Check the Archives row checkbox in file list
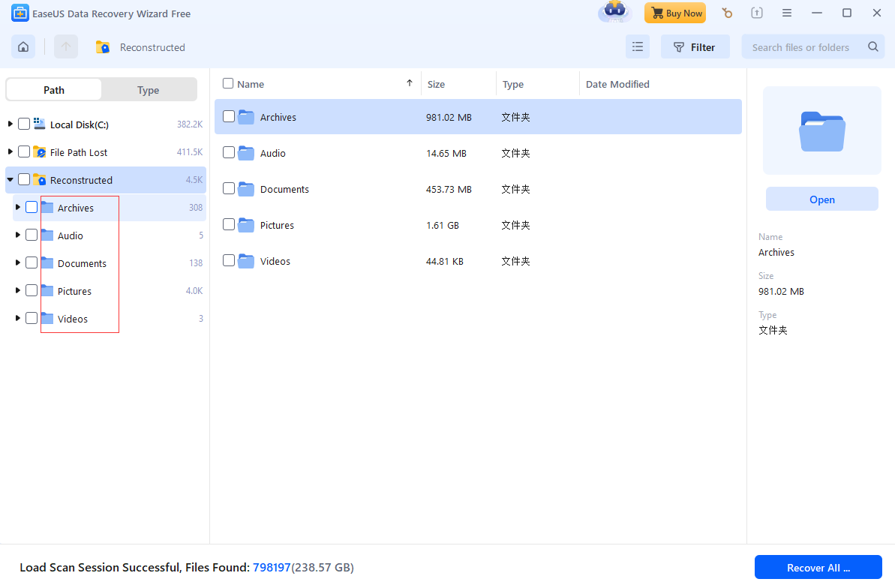 (x=229, y=116)
